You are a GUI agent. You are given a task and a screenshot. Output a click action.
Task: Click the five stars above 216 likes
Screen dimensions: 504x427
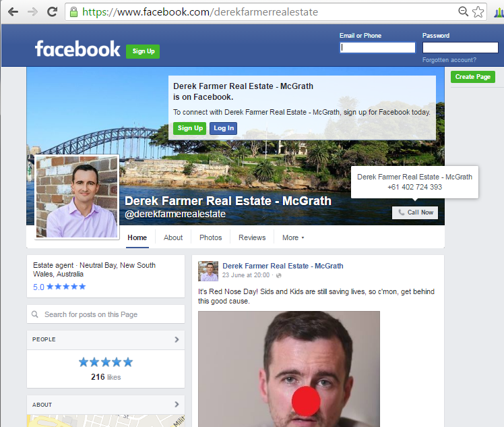(x=106, y=362)
